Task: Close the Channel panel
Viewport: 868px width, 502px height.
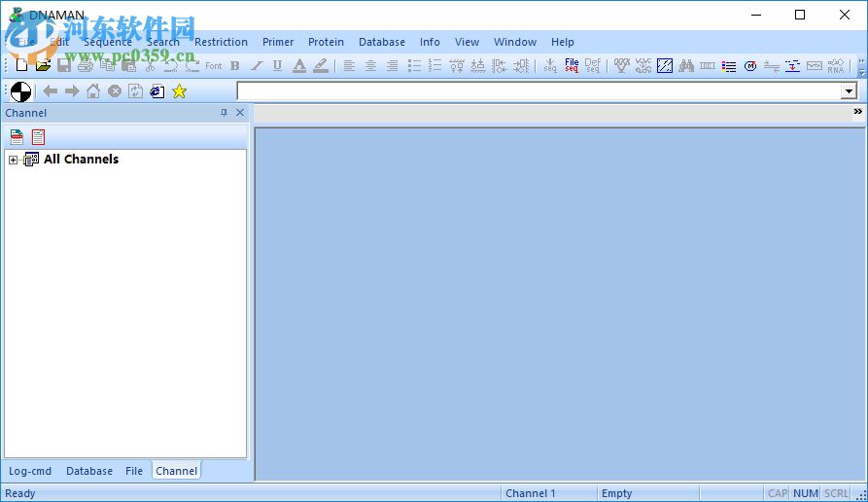Action: 240,113
